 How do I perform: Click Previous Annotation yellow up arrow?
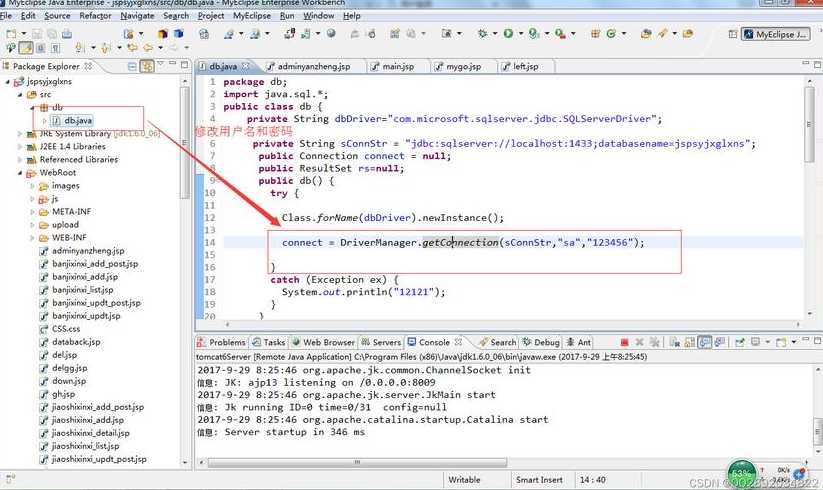105,48
